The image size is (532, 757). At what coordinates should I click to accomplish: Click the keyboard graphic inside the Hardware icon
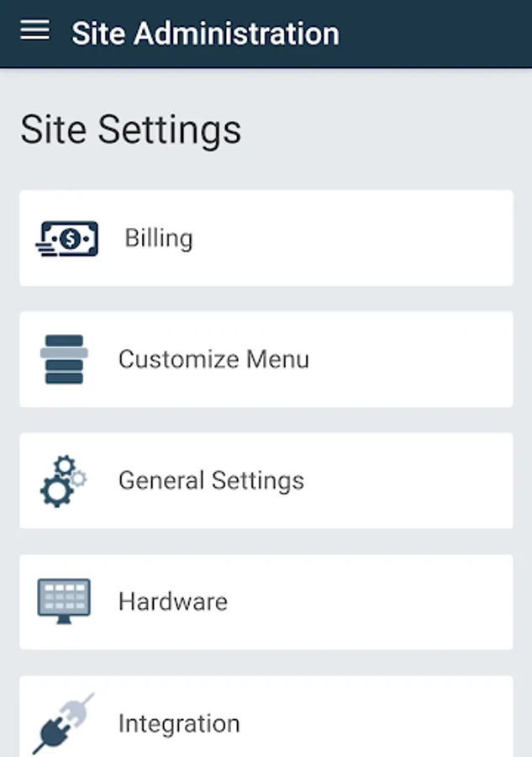[x=62, y=596]
